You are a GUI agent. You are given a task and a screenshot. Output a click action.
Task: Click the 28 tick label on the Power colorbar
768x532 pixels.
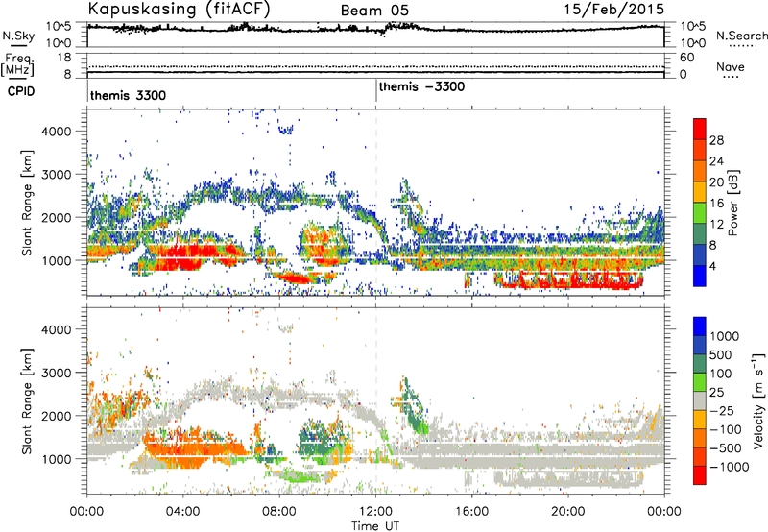716,140
